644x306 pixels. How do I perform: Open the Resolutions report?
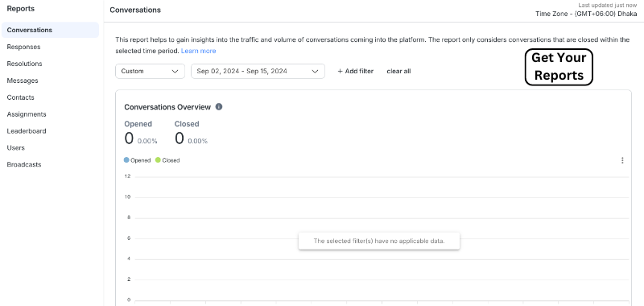24,64
